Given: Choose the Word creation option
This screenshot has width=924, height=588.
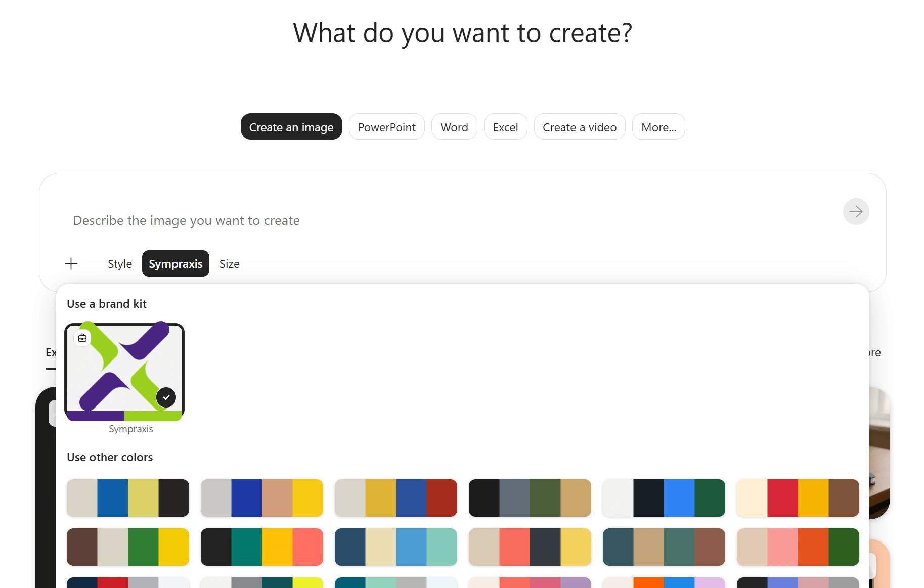Looking at the screenshot, I should click(454, 127).
